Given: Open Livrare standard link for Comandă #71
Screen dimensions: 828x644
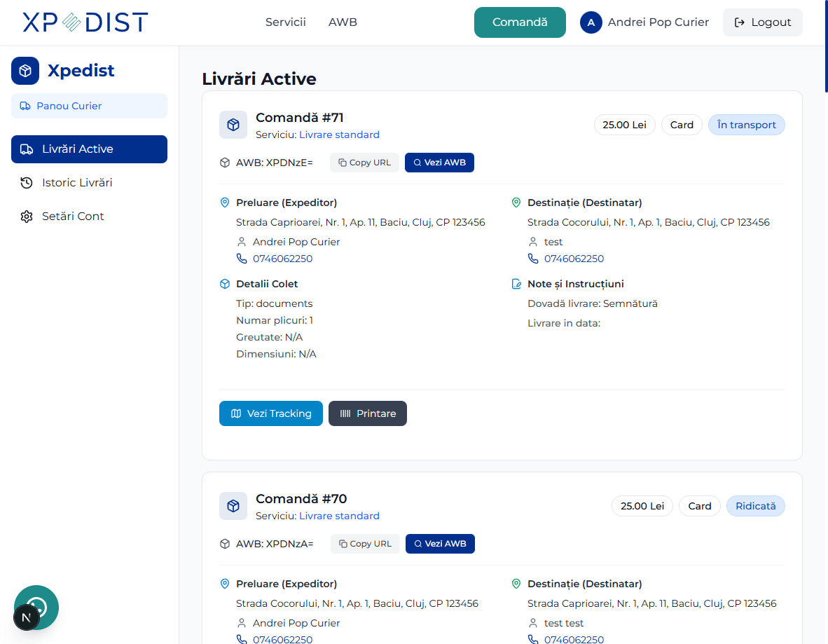Looking at the screenshot, I should [339, 135].
